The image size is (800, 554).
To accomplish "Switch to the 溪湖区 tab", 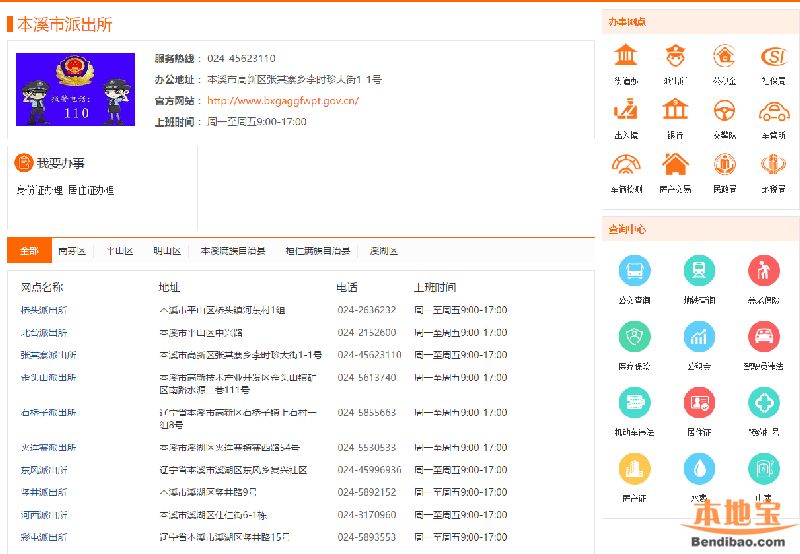I will click(383, 251).
